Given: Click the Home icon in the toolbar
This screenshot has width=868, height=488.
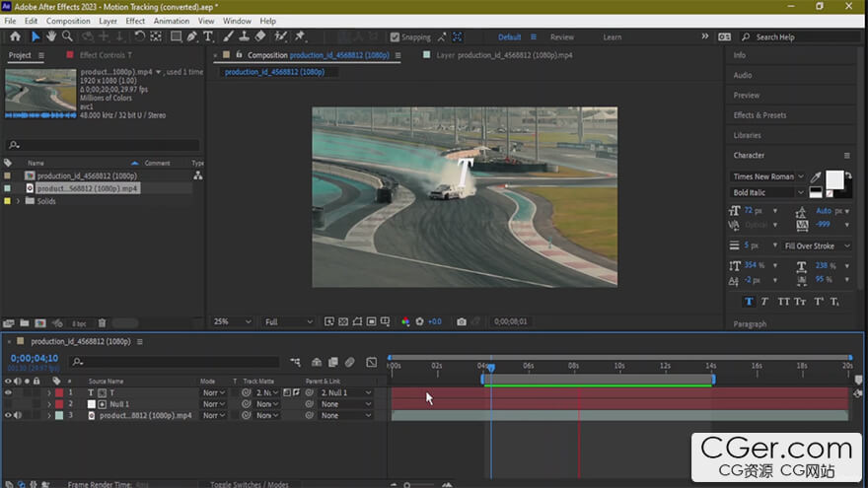Looking at the screenshot, I should coord(15,36).
